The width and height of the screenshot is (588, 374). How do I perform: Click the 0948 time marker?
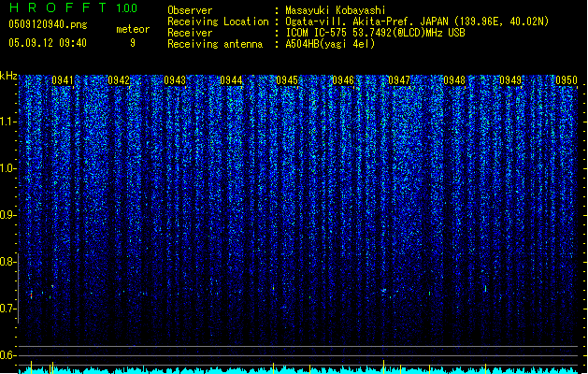[x=454, y=80]
